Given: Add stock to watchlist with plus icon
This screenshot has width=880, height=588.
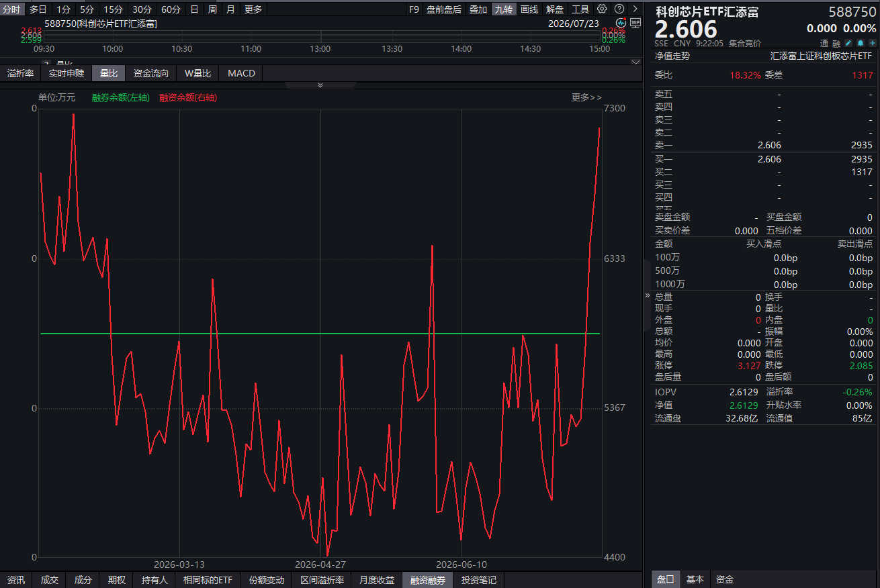Looking at the screenshot, I should pyautogui.click(x=872, y=43).
